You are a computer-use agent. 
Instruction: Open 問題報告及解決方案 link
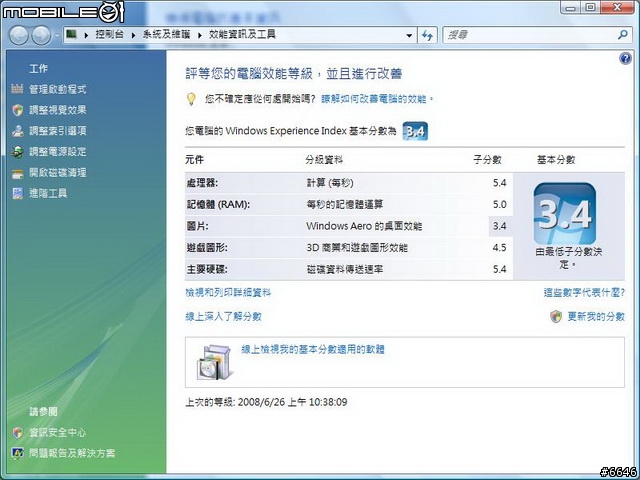[x=72, y=453]
